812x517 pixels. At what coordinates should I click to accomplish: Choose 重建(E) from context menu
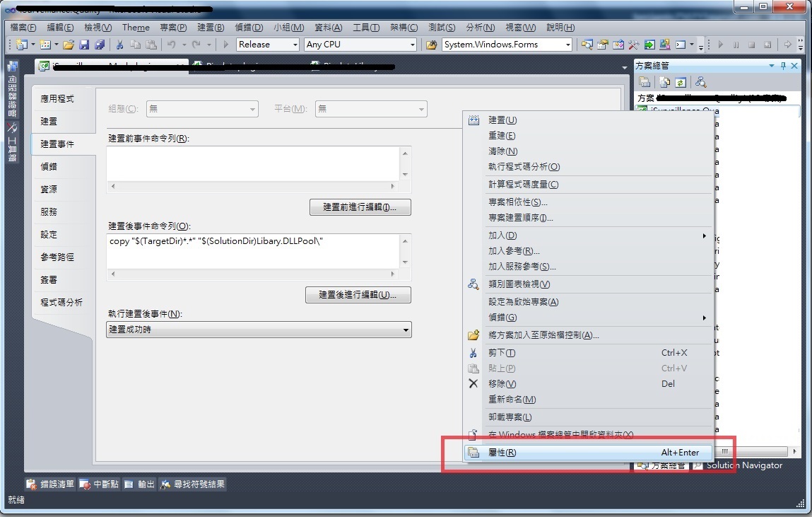(502, 136)
